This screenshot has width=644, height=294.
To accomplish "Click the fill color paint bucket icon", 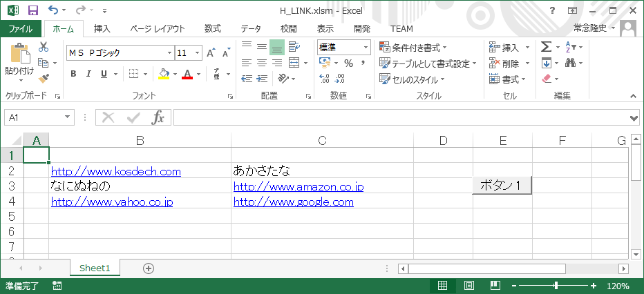I will tap(164, 74).
